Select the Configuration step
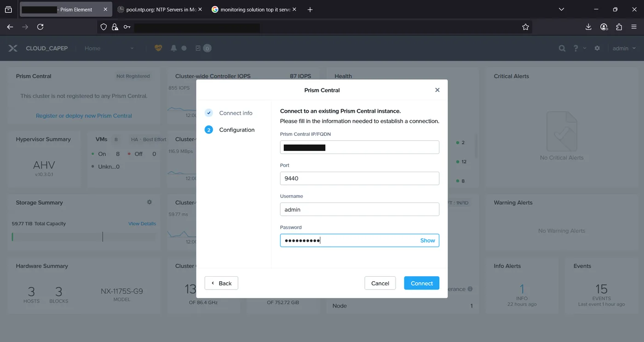Screen dimensions: 644x342 click(x=230, y=130)
